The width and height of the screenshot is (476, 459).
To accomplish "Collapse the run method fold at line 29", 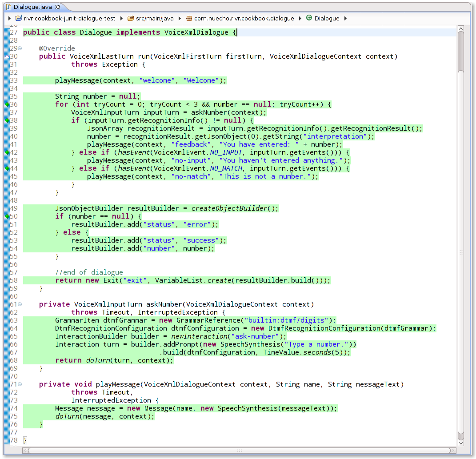I will point(19,48).
